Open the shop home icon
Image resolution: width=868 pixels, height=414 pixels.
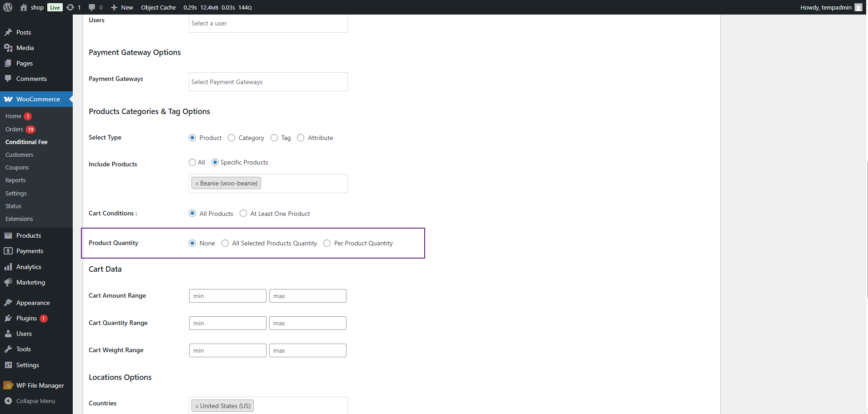tap(24, 7)
